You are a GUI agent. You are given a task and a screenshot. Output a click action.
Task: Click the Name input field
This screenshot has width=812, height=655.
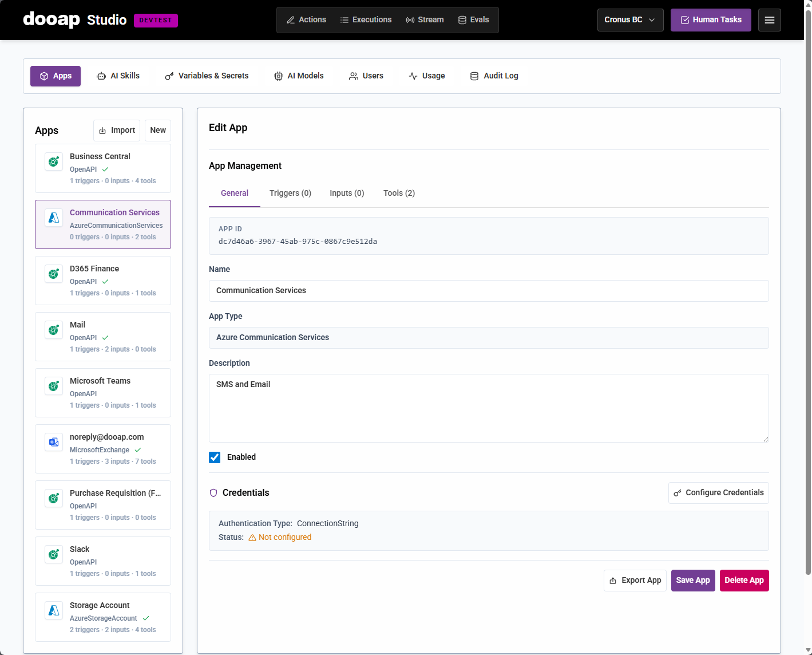click(489, 291)
